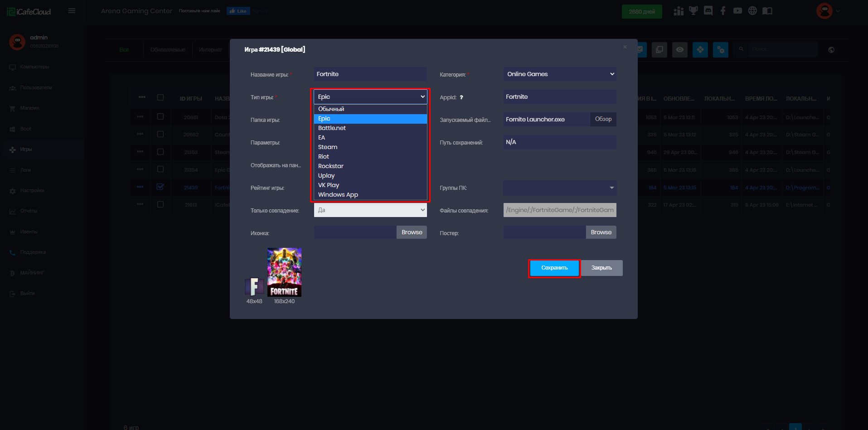This screenshot has height=430, width=868.
Task: Click Browse next to Иконка field
Action: [x=412, y=232]
